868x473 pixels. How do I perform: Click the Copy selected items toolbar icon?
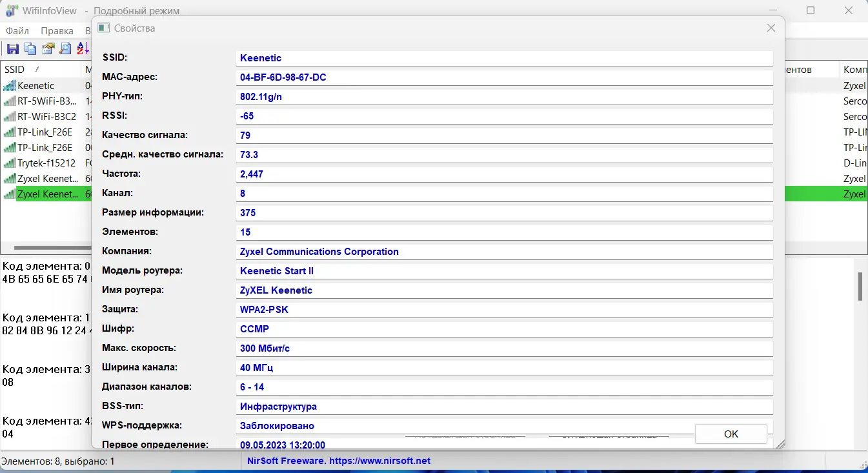point(30,48)
